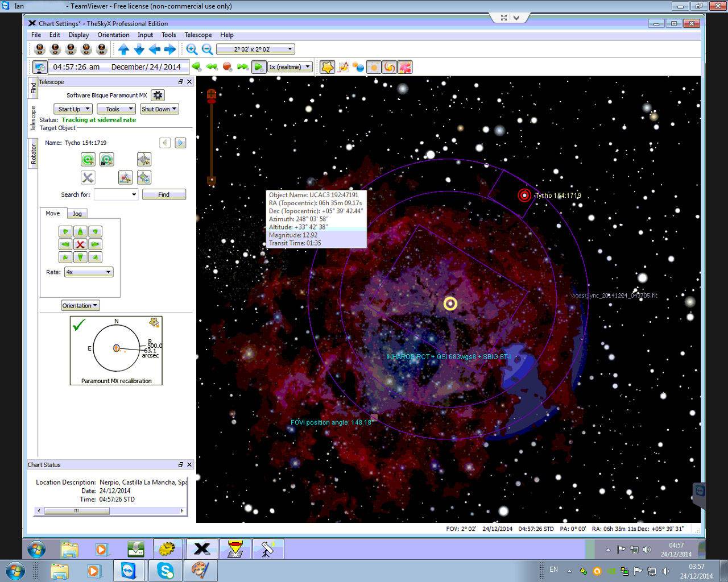This screenshot has height=582, width=728.
Task: Toggle the orange sun-like object display
Action: point(374,67)
